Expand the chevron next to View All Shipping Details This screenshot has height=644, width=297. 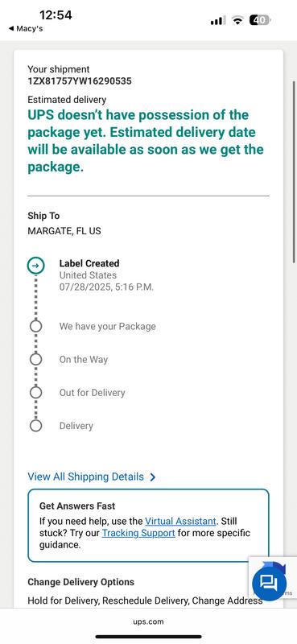[x=152, y=477]
